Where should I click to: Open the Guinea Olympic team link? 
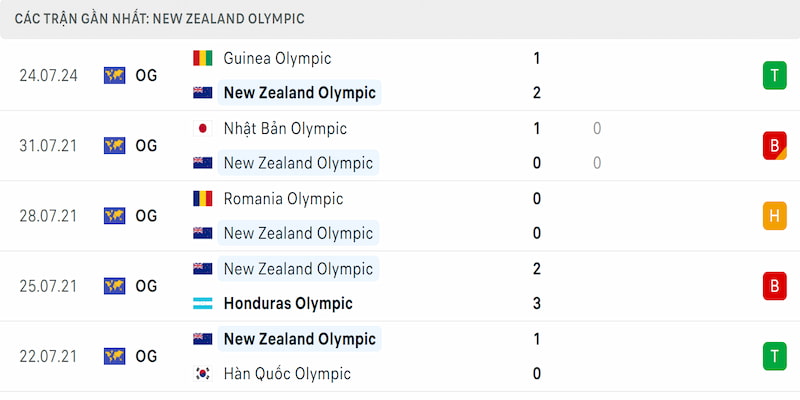278,58
